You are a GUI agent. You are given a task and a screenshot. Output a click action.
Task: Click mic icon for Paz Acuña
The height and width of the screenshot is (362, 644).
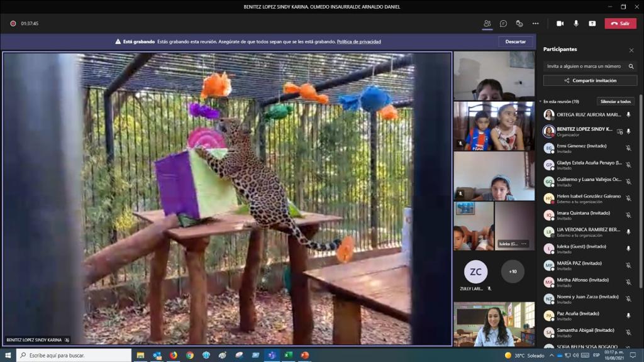click(628, 315)
